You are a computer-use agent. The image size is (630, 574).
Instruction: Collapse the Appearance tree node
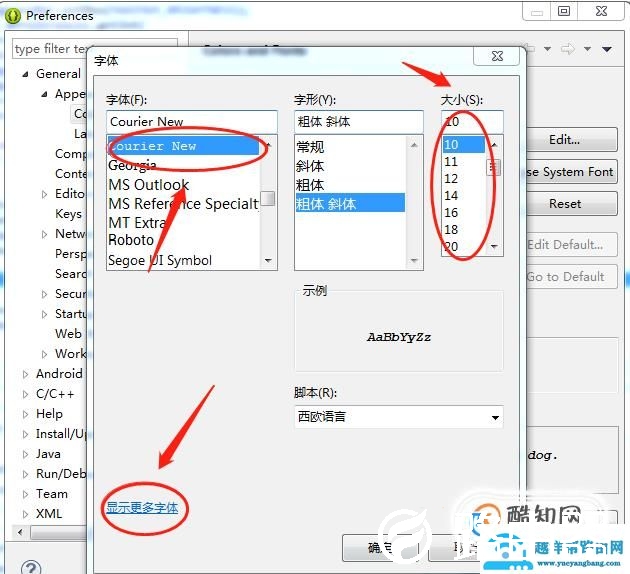click(45, 94)
